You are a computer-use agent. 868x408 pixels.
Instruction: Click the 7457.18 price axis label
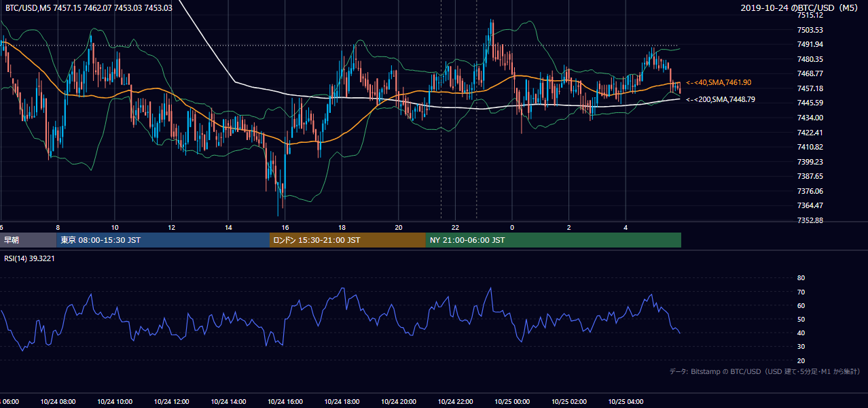pos(810,88)
